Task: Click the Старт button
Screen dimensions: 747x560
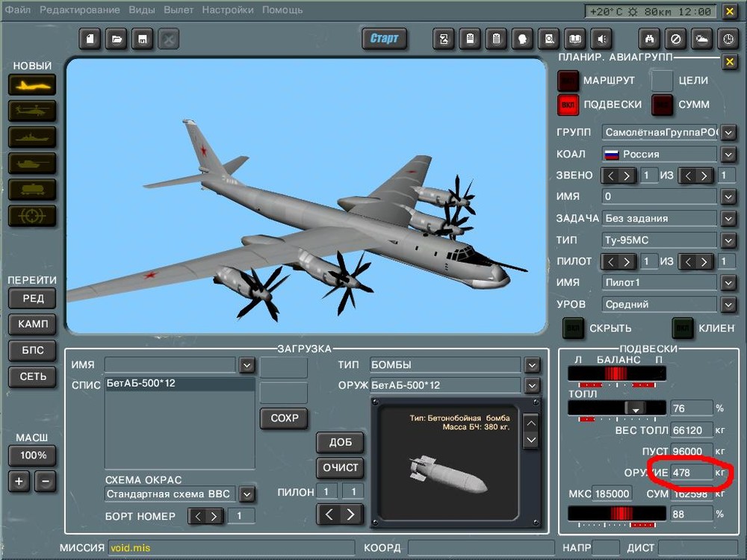Action: [x=384, y=38]
